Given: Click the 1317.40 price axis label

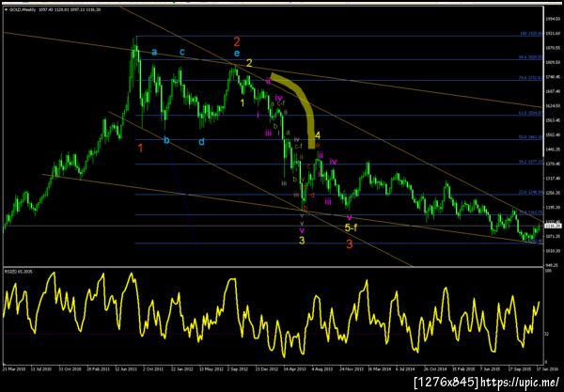Looking at the screenshot, I should point(552,179).
